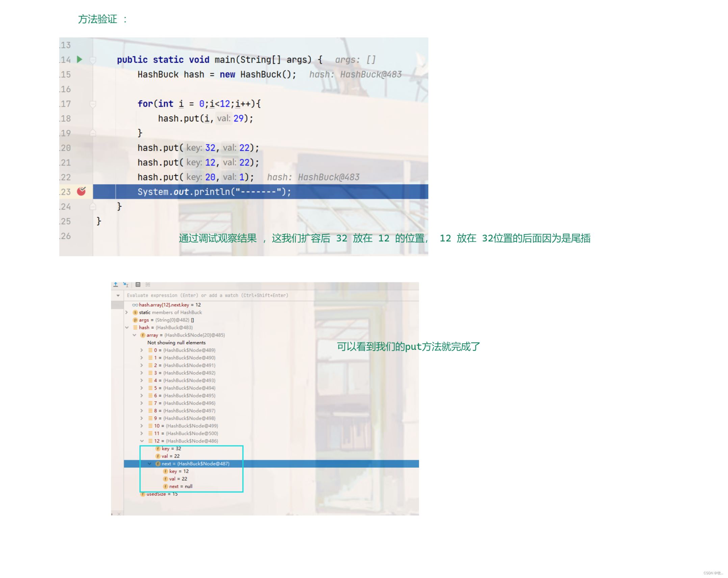The width and height of the screenshot is (728, 578).
Task: Click the '方法验证' heading text
Action: click(98, 19)
